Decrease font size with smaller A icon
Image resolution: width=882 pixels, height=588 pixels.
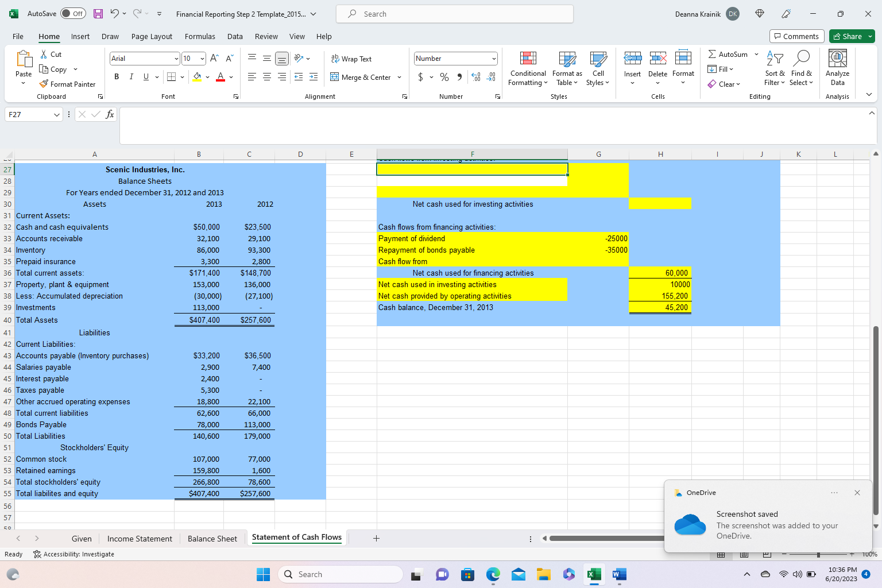point(229,59)
